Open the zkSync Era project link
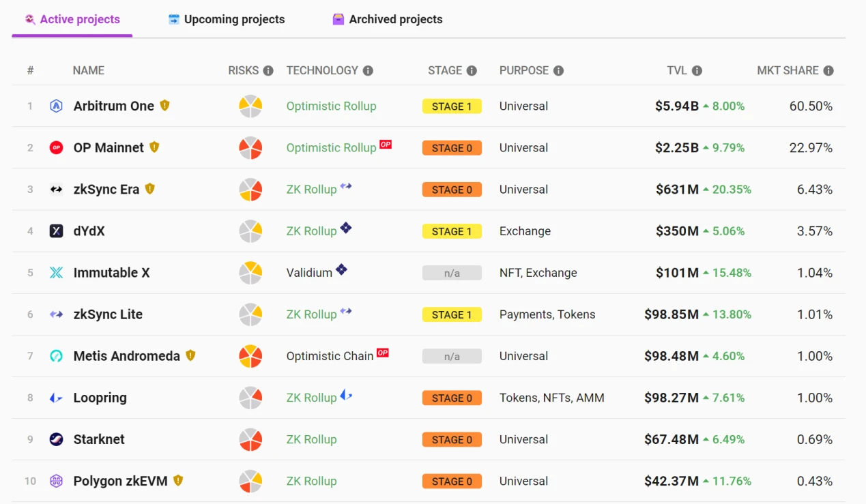The width and height of the screenshot is (866, 504). coord(106,190)
